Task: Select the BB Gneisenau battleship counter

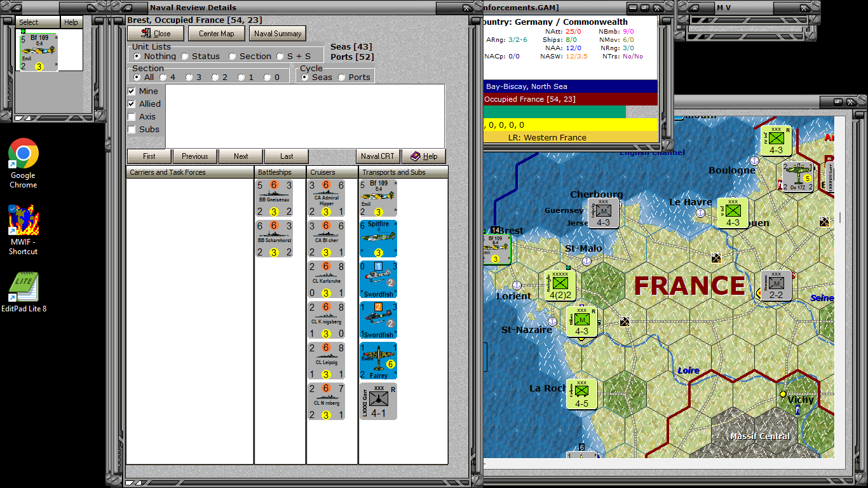Action: (275, 199)
